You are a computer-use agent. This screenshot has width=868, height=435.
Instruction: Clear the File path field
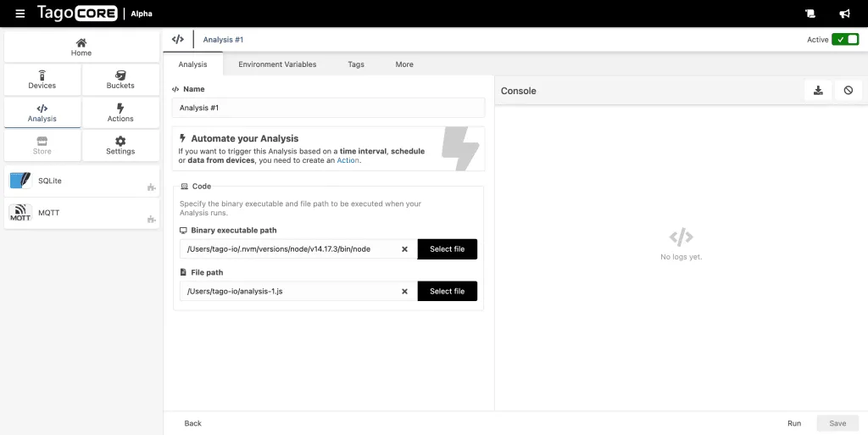404,292
